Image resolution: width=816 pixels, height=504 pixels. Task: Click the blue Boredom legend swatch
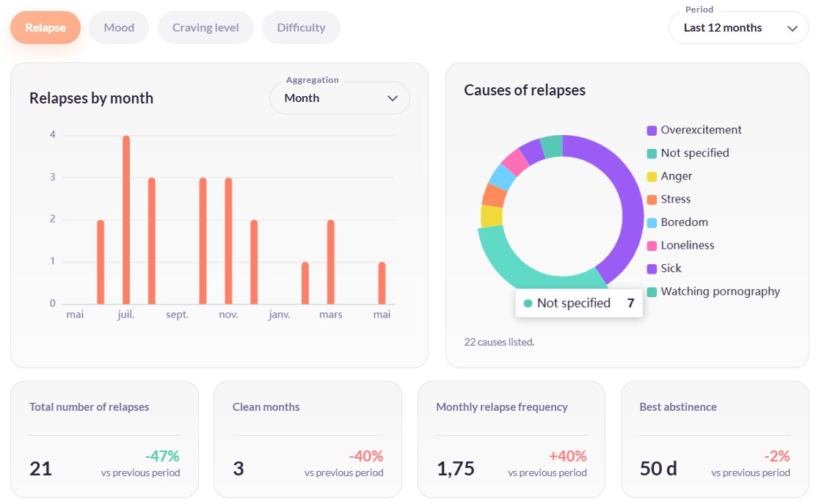pyautogui.click(x=652, y=222)
